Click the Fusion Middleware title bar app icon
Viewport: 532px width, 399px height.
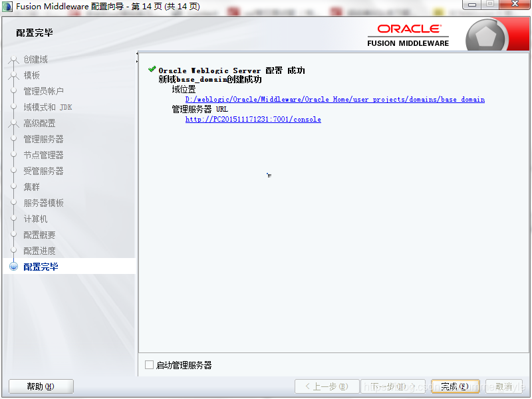(x=7, y=7)
